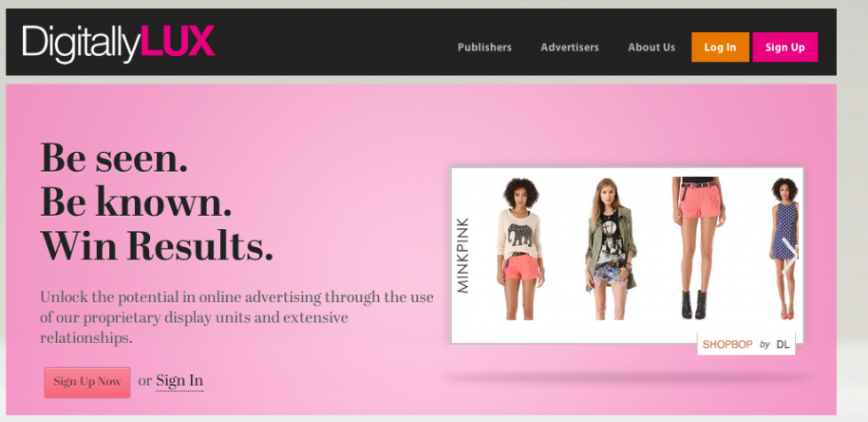Viewport: 868px width, 422px height.
Task: Follow the Sign In link
Action: (x=179, y=381)
